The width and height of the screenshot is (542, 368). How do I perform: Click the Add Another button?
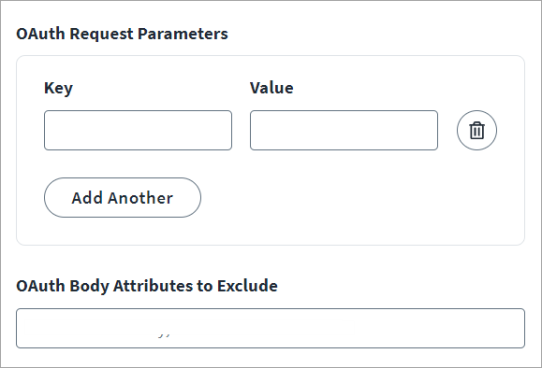122,198
